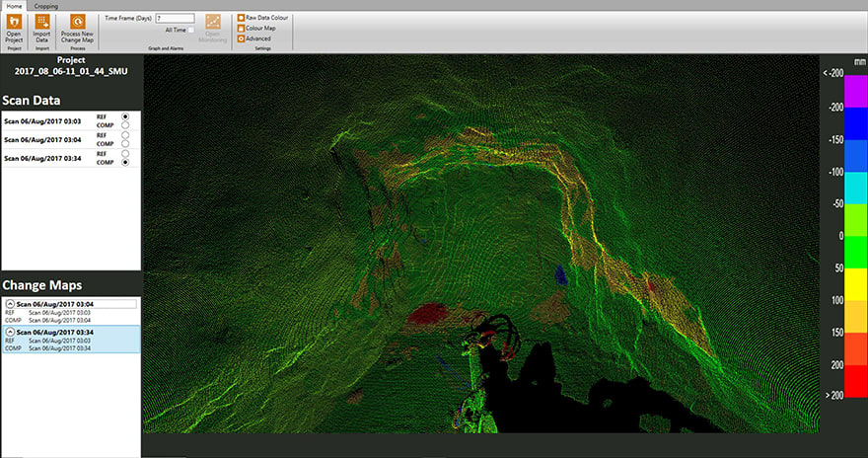The width and height of the screenshot is (868, 458).
Task: Click the Open Project icon
Action: [14, 22]
